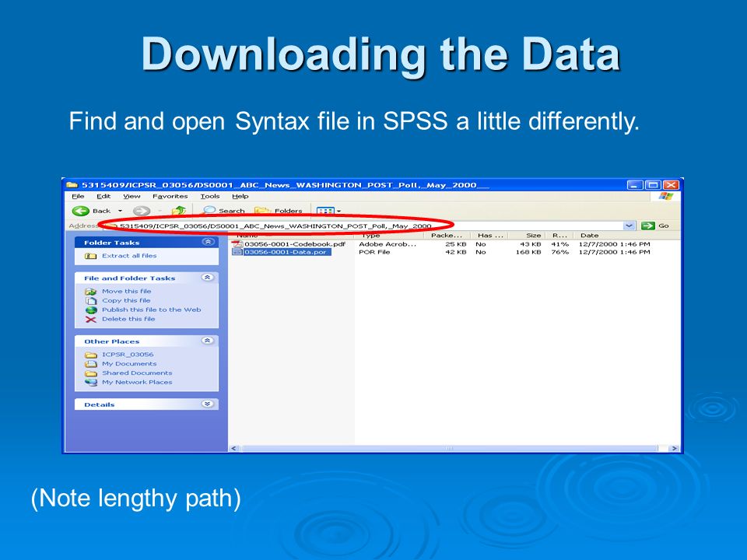Minimize the explorer window

coord(634,185)
